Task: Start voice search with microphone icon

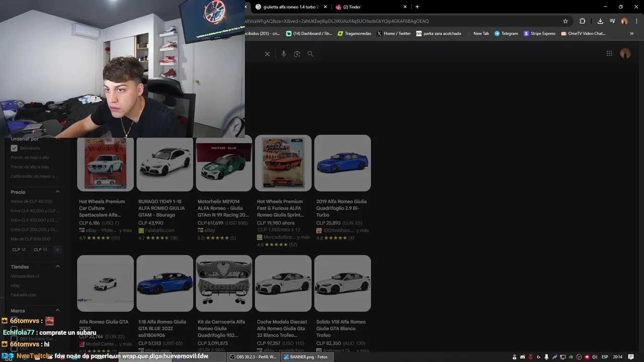Action: [x=284, y=54]
